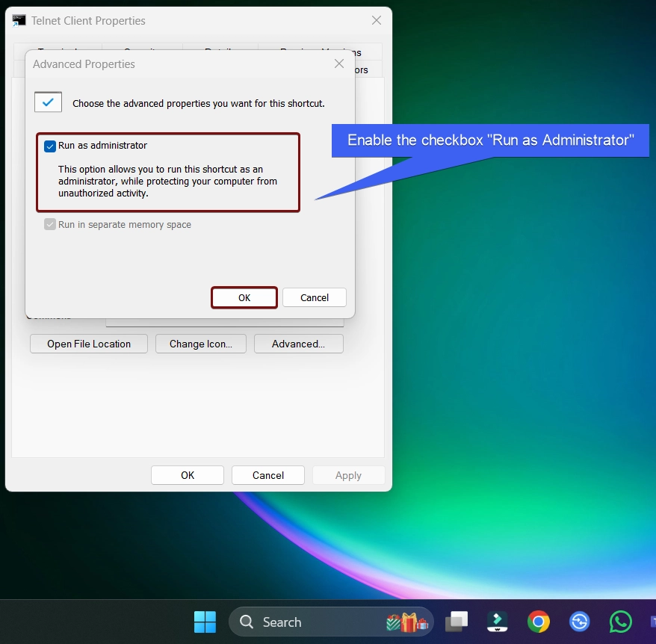Click the Telnet Client title bar icon
656x644 pixels.
(19, 20)
